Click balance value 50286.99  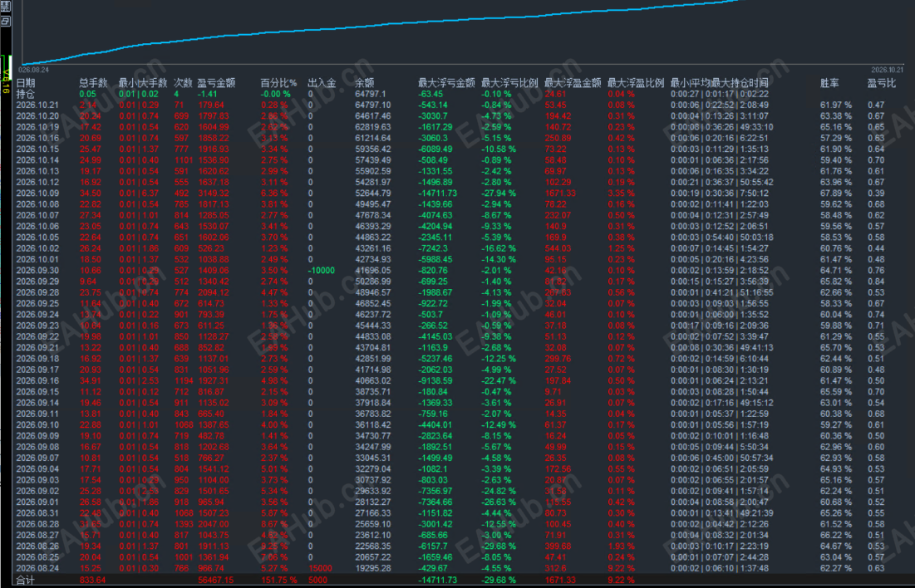click(373, 282)
